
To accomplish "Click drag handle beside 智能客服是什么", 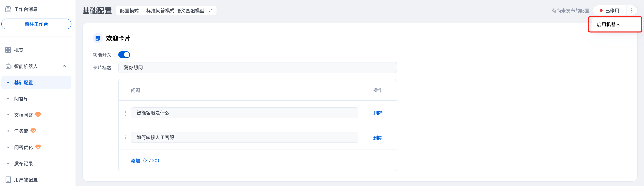I will pyautogui.click(x=125, y=113).
